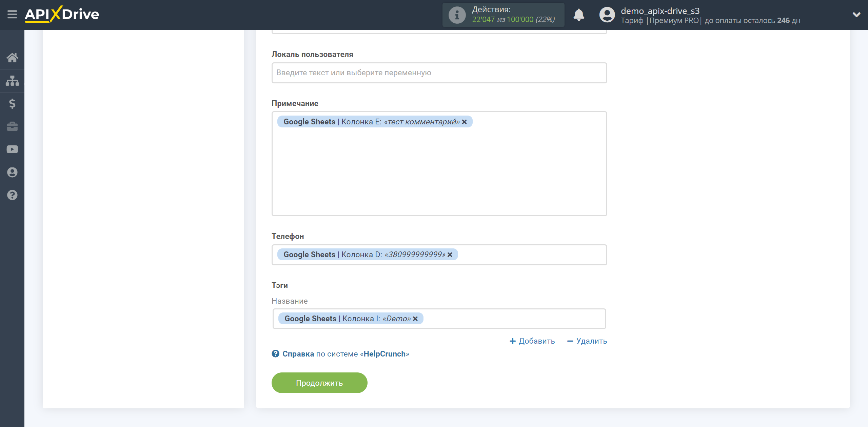Open the notifications bell
The height and width of the screenshot is (427, 868).
pyautogui.click(x=579, y=15)
